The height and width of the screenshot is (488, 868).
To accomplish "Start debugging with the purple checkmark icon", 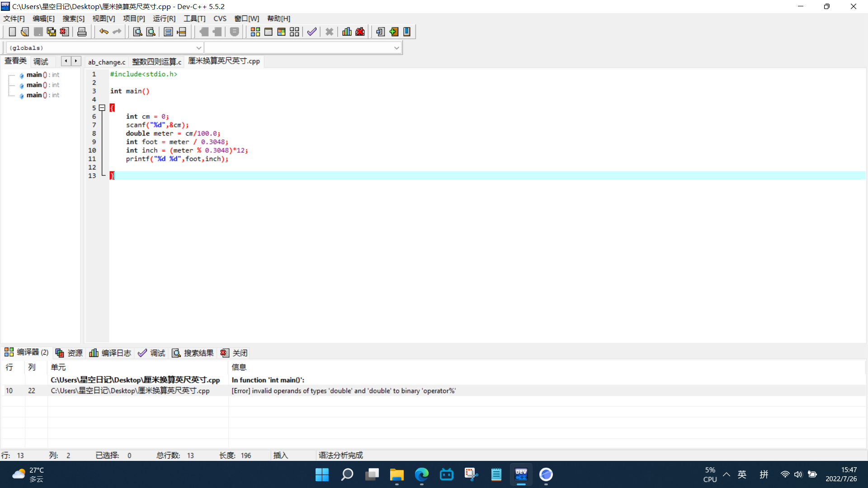I will coord(312,32).
